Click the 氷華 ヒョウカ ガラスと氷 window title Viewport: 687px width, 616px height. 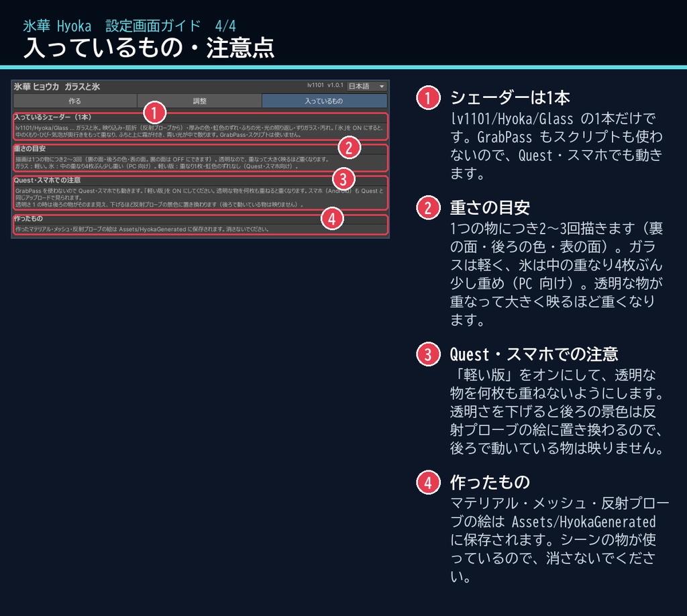tap(57, 87)
